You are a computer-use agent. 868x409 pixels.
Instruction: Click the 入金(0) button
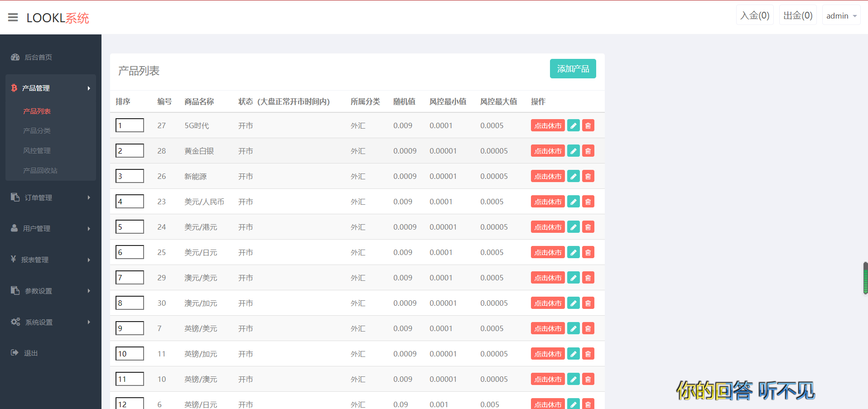[x=754, y=16]
